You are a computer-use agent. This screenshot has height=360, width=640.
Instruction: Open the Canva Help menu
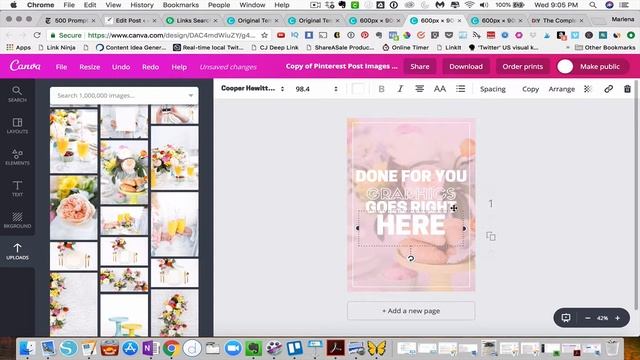(179, 67)
